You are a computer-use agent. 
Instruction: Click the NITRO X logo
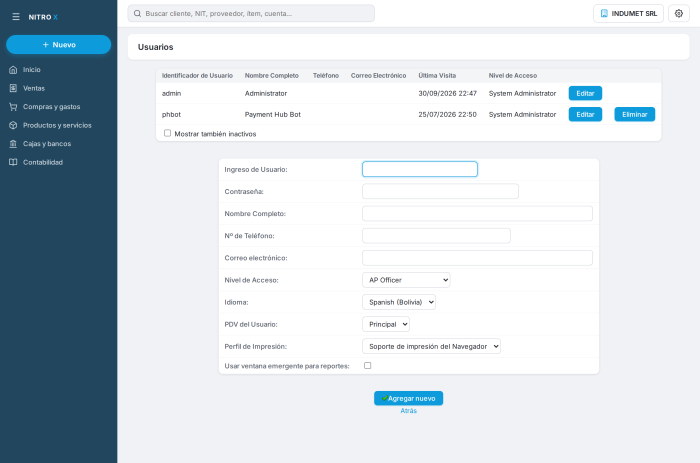43,17
